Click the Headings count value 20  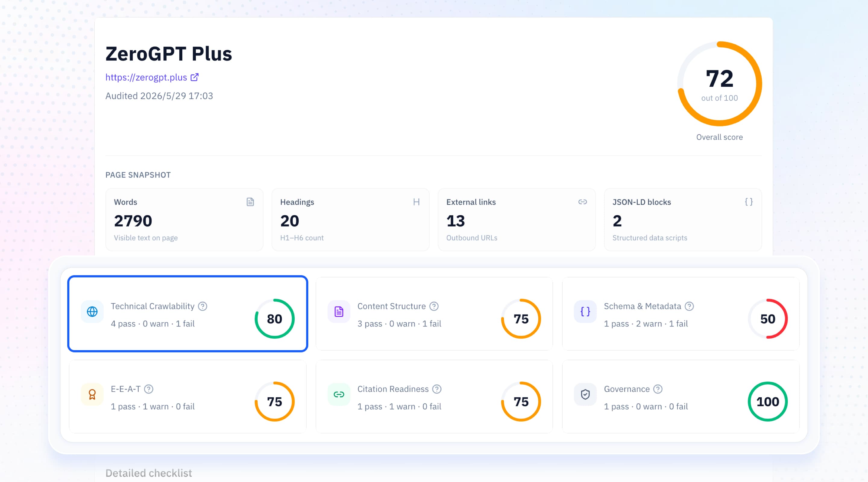[x=289, y=221]
